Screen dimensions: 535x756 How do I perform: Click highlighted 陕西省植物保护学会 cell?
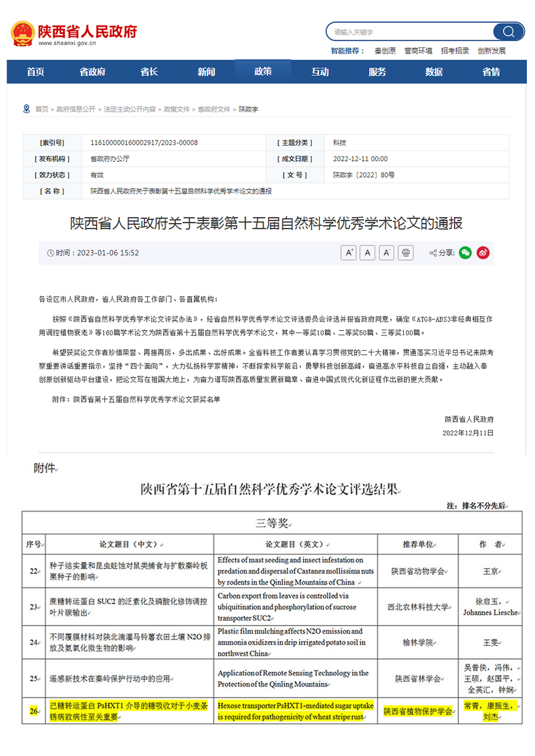tap(419, 712)
